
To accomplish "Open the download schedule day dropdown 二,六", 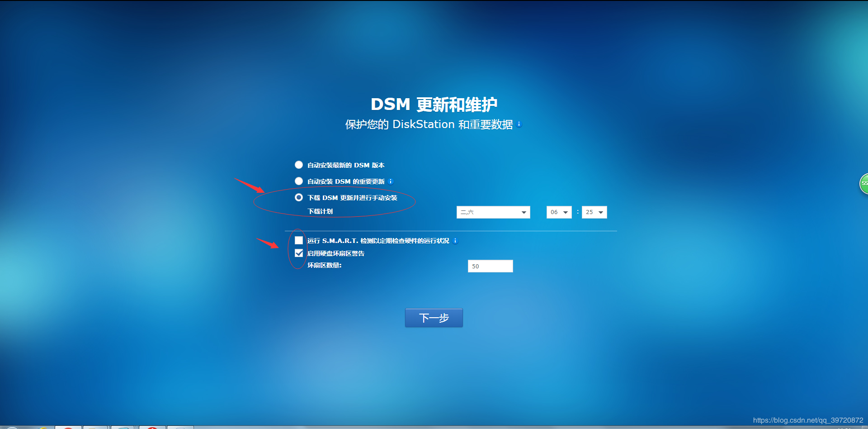I will coord(493,212).
